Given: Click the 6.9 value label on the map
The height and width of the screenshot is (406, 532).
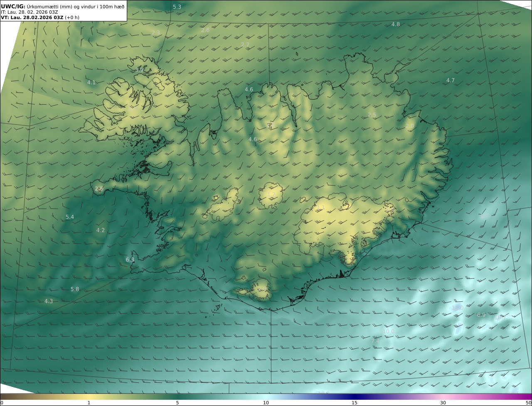Looking at the screenshot, I should [x=481, y=315].
